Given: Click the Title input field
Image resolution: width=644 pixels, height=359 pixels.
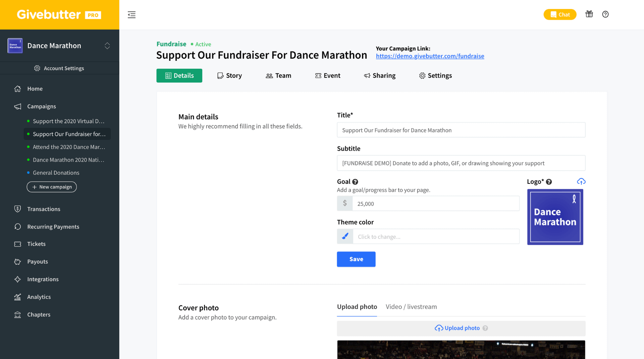Looking at the screenshot, I should point(461,130).
